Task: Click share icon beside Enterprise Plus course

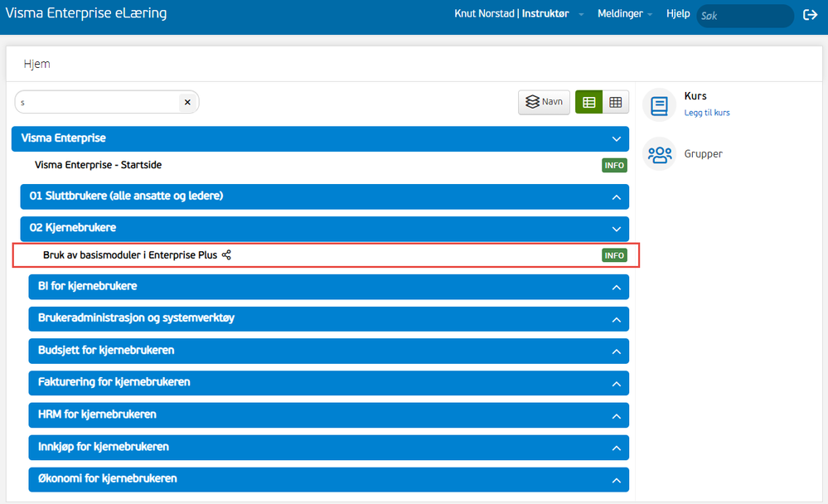Action: tap(226, 255)
